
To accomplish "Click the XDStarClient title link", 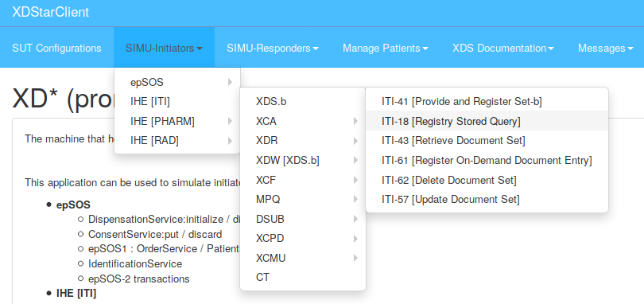I will (x=51, y=12).
